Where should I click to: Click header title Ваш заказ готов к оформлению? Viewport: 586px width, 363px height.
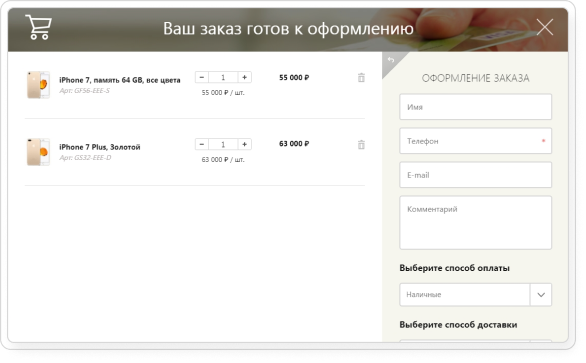288,28
